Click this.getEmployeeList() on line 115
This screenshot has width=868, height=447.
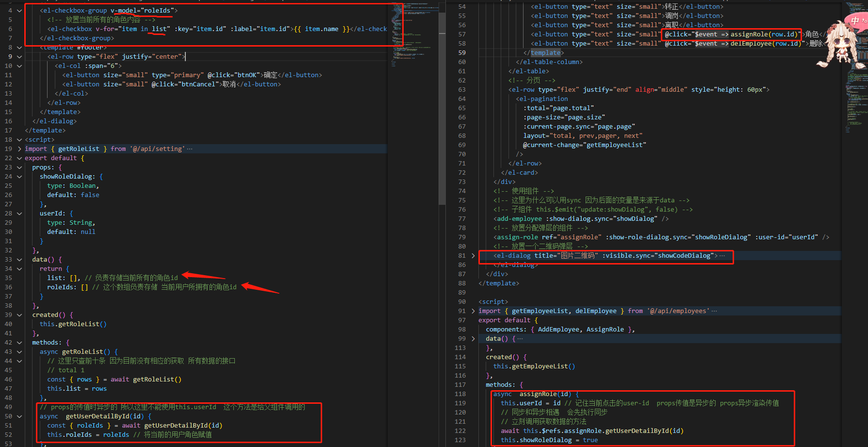534,366
